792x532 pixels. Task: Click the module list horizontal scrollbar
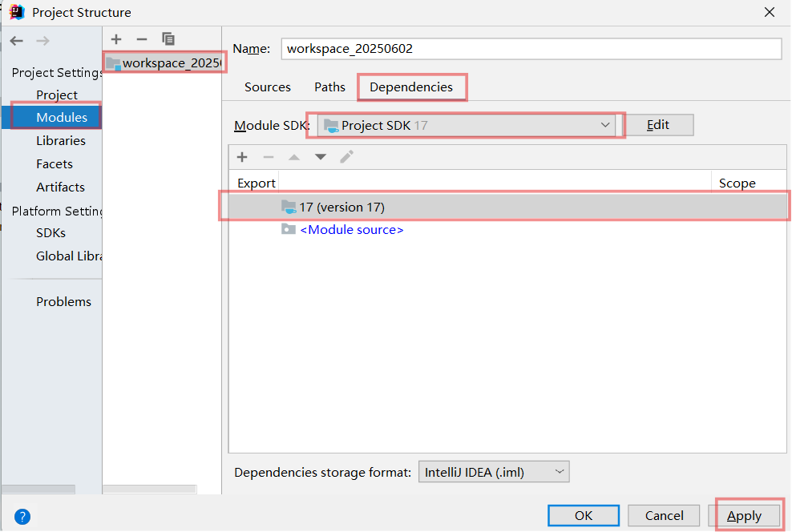pyautogui.click(x=150, y=489)
